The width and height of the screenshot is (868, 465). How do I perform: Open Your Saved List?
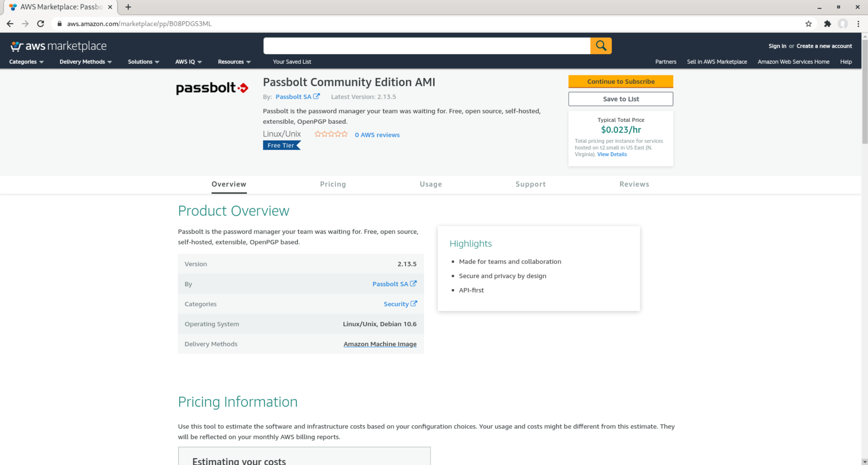[292, 62]
